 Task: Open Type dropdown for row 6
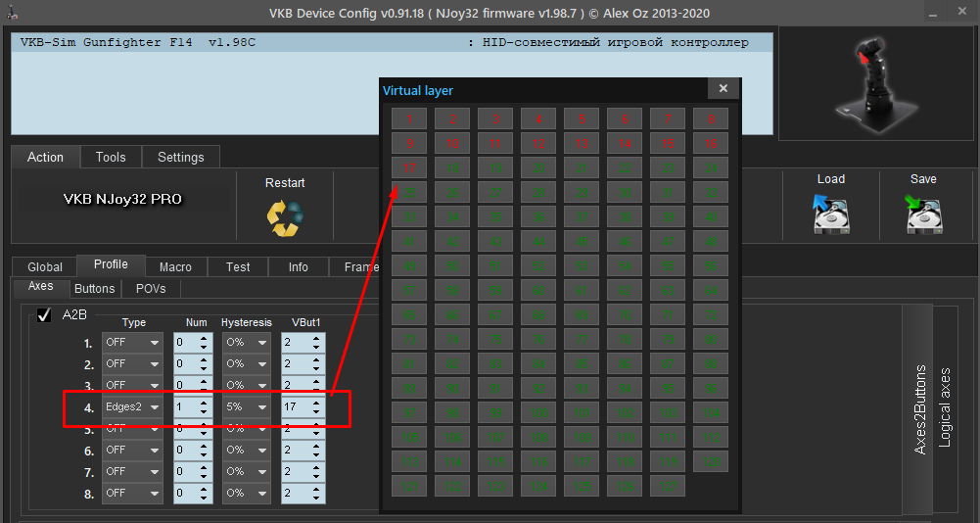(132, 450)
